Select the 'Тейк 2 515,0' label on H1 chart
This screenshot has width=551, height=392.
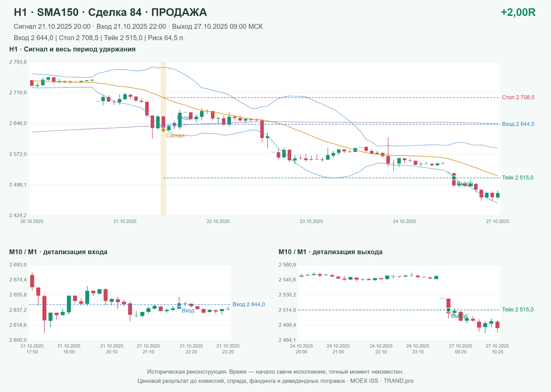(x=518, y=178)
